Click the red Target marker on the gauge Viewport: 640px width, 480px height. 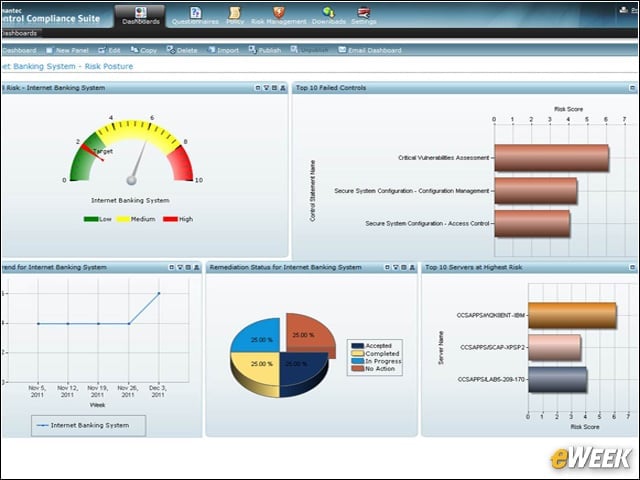(x=92, y=152)
